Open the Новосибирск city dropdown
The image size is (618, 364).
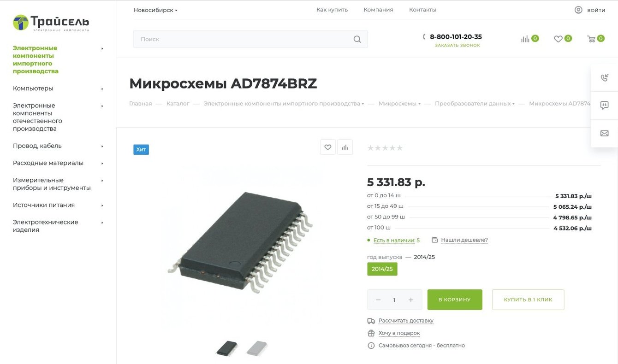point(155,10)
